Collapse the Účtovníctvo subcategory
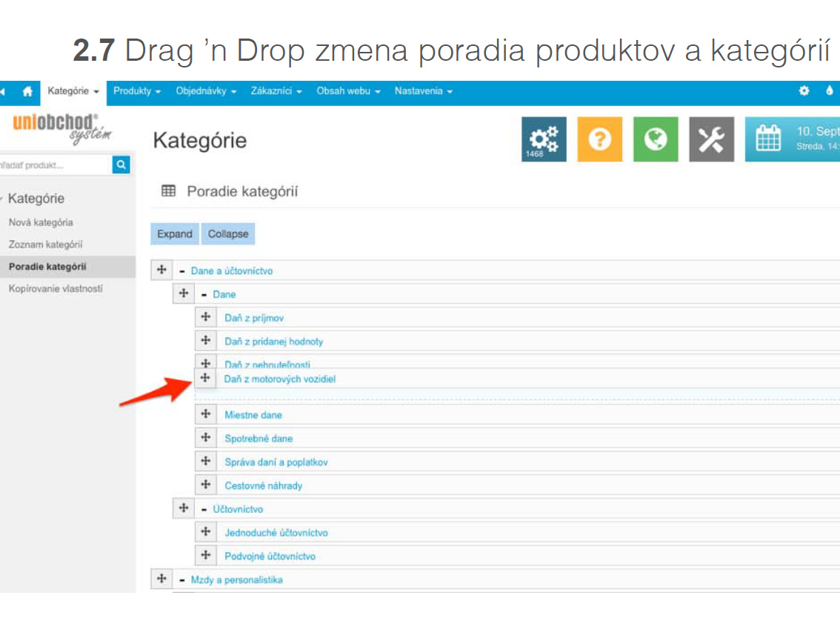 click(204, 509)
